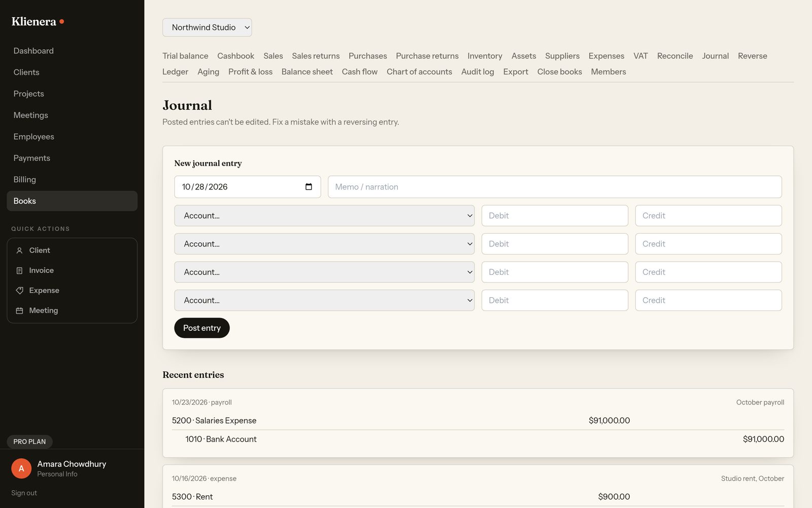This screenshot has height=508, width=812.
Task: Open the VAT tab
Action: (x=640, y=56)
